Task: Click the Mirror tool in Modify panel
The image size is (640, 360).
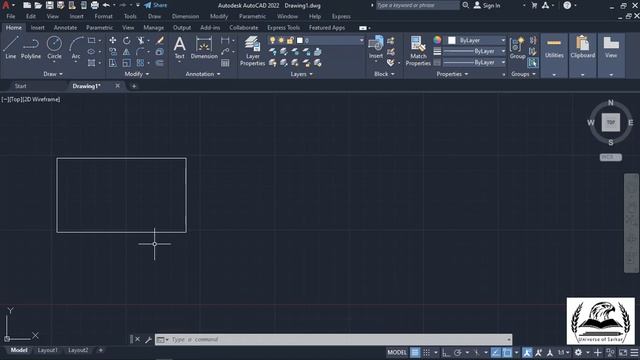Action: pyautogui.click(x=127, y=52)
